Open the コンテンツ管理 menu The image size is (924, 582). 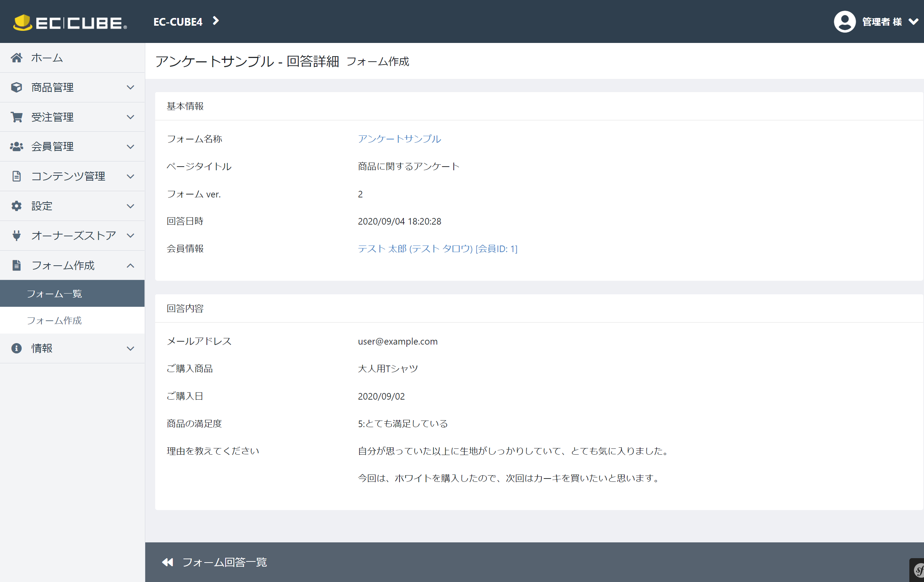[72, 176]
